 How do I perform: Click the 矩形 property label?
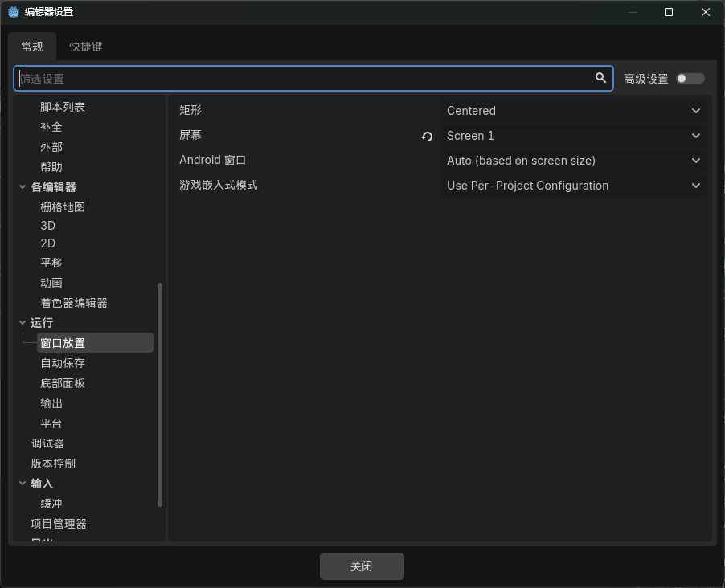tap(190, 110)
